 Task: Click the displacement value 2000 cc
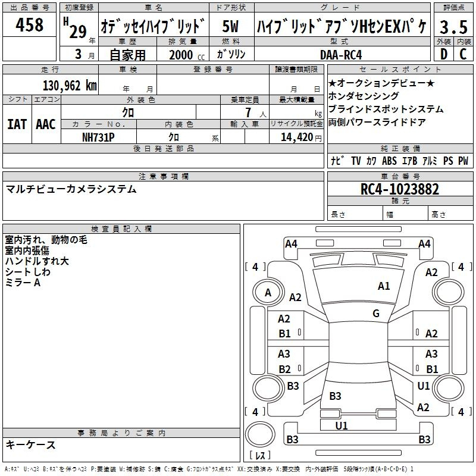coord(187,55)
